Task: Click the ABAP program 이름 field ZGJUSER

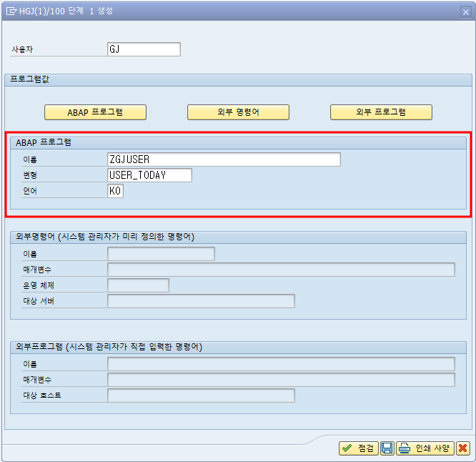Action: [224, 159]
